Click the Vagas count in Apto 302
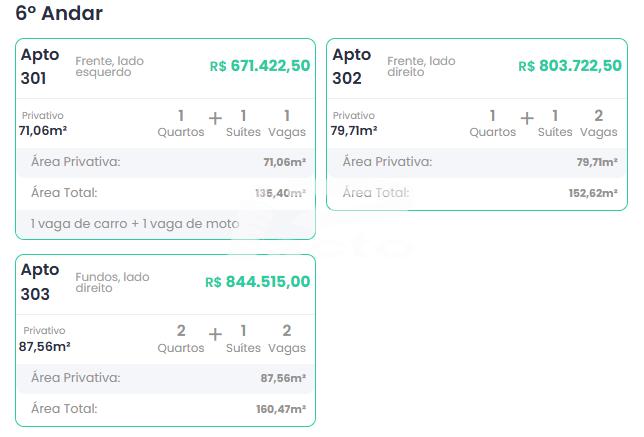644x437 pixels. click(x=598, y=123)
